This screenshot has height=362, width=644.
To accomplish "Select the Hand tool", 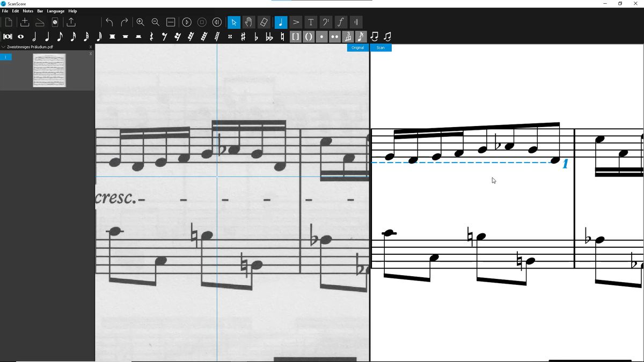I will [x=248, y=22].
